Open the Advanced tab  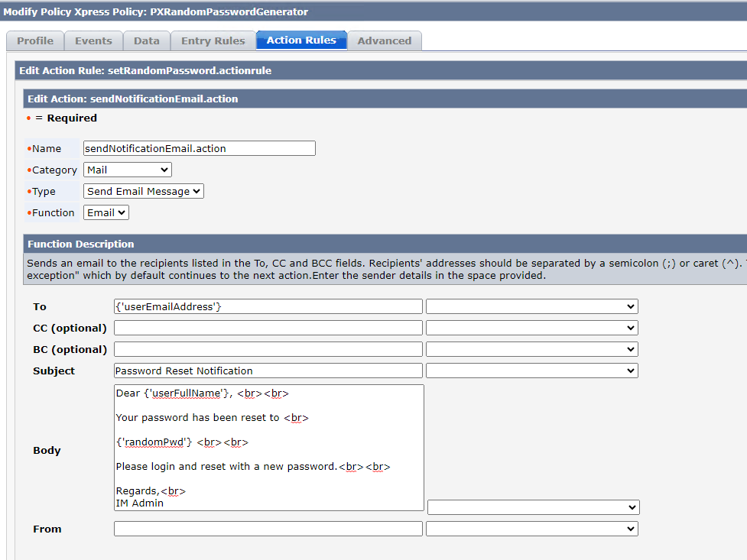point(385,41)
